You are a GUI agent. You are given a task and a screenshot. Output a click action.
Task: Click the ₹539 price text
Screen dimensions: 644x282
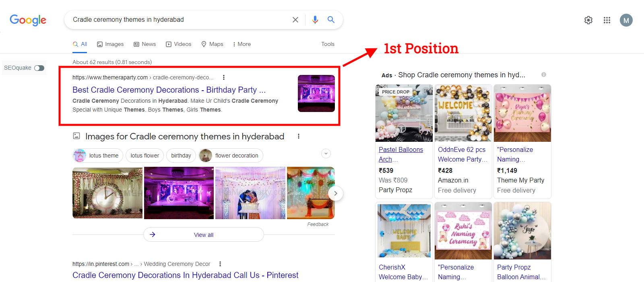pos(386,170)
